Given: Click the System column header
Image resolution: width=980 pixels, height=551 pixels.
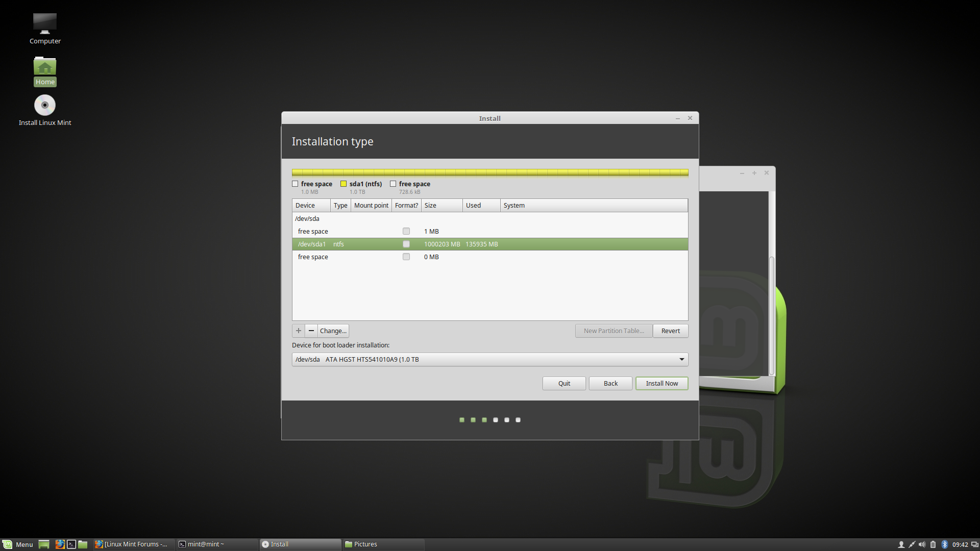Looking at the screenshot, I should (x=594, y=205).
